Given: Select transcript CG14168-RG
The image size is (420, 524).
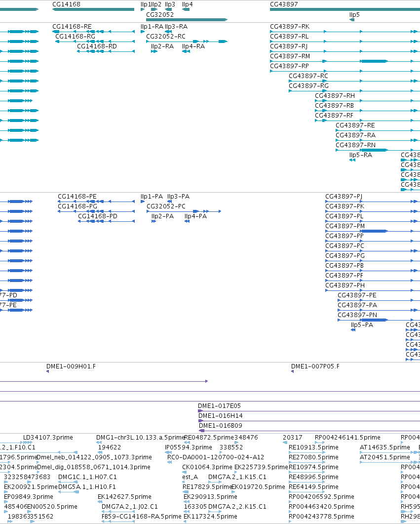Looking at the screenshot, I should coord(75,37).
